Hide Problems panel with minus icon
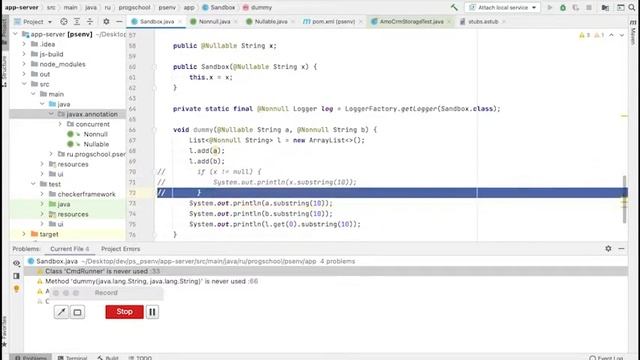The image size is (640, 360). click(621, 248)
